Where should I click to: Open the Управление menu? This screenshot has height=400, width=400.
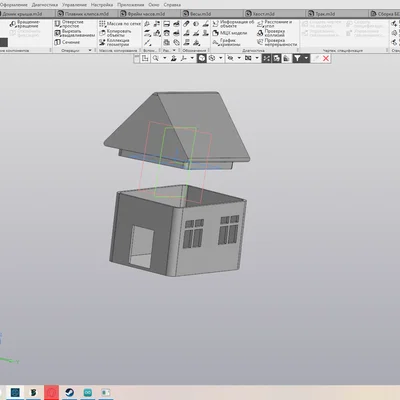(74, 5)
